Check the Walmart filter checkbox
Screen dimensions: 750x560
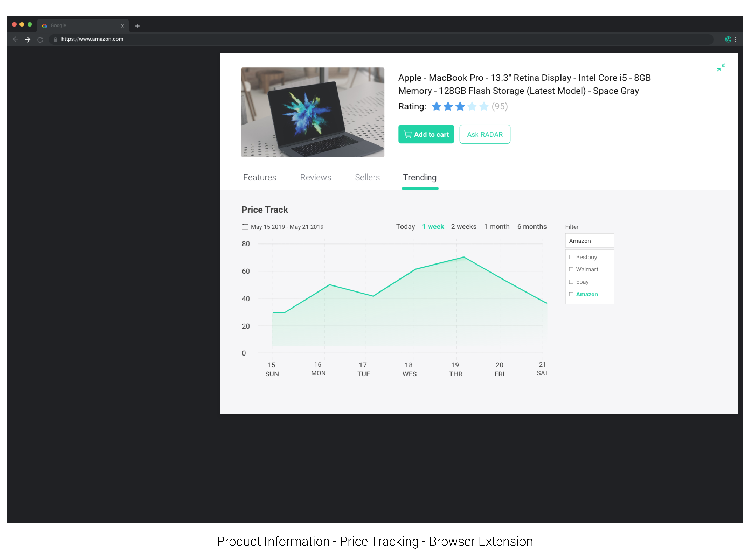click(x=571, y=269)
